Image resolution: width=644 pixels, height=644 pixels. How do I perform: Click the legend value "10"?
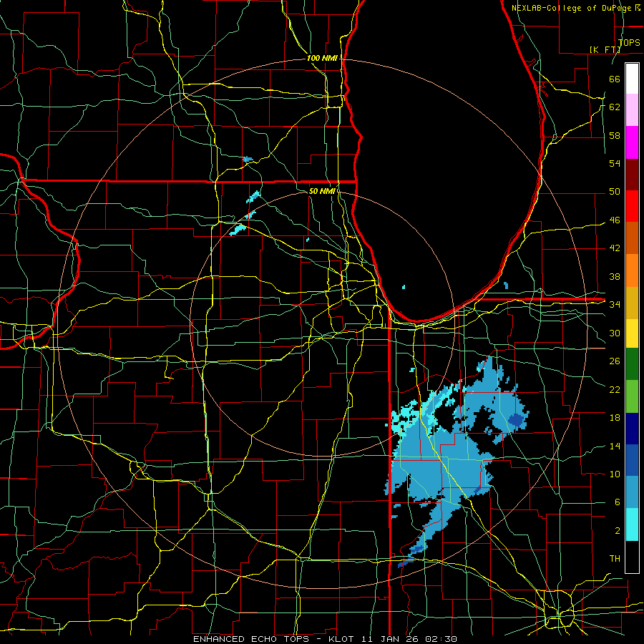[615, 474]
